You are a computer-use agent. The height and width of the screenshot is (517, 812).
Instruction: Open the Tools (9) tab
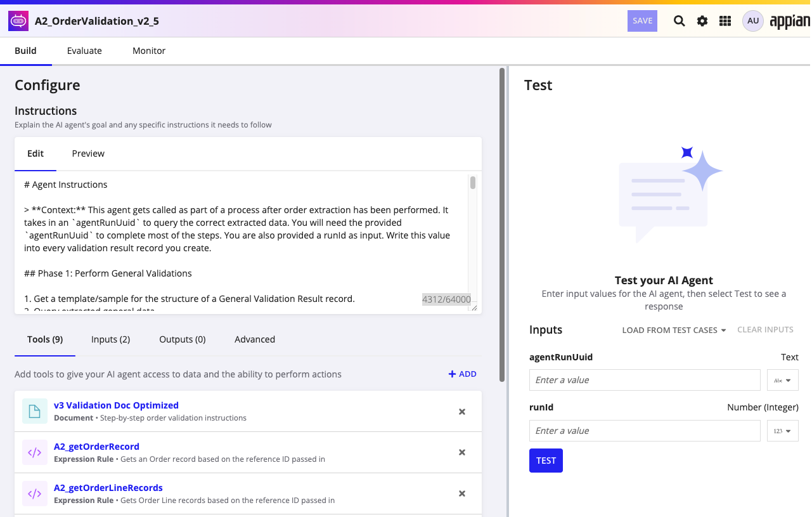(45, 339)
